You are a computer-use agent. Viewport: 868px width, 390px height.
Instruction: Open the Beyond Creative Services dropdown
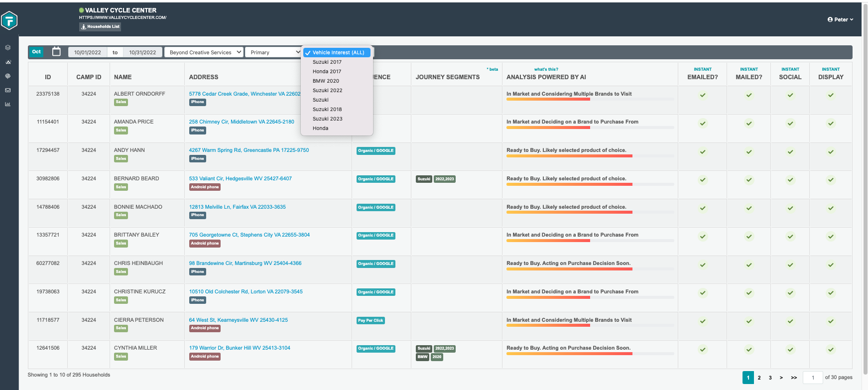coord(204,52)
